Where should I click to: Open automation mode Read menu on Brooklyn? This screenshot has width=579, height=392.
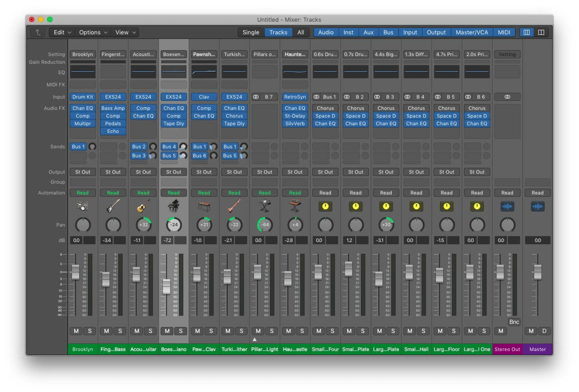click(83, 192)
